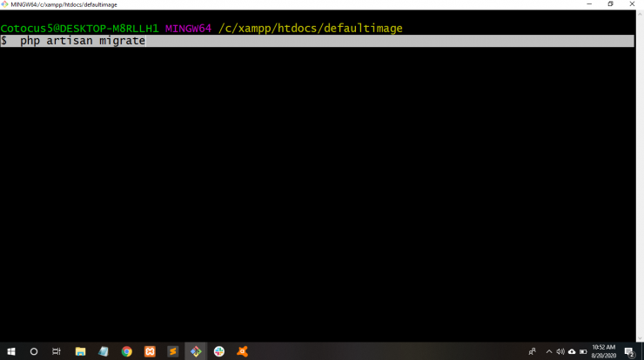This screenshot has width=644, height=360.
Task: Click the purple 'MINGW64' prompt text
Action: [188, 29]
